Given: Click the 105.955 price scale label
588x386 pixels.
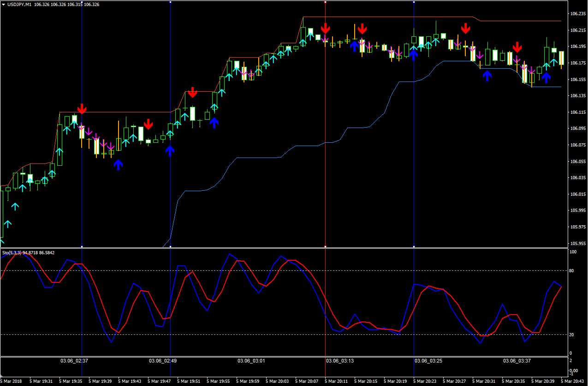Looking at the screenshot, I should 577,244.
